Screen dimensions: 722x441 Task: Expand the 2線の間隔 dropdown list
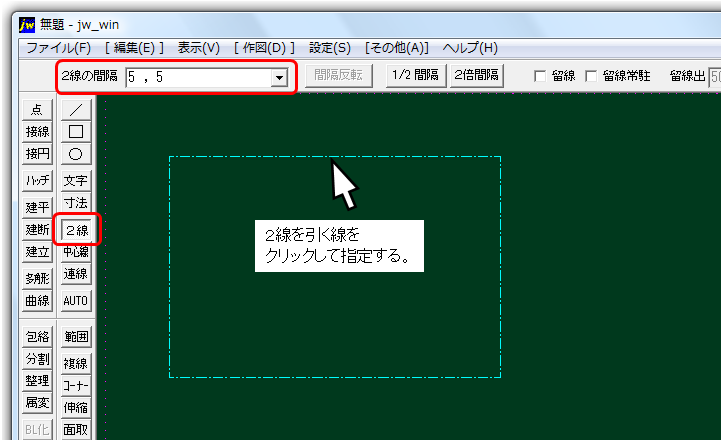coord(278,77)
